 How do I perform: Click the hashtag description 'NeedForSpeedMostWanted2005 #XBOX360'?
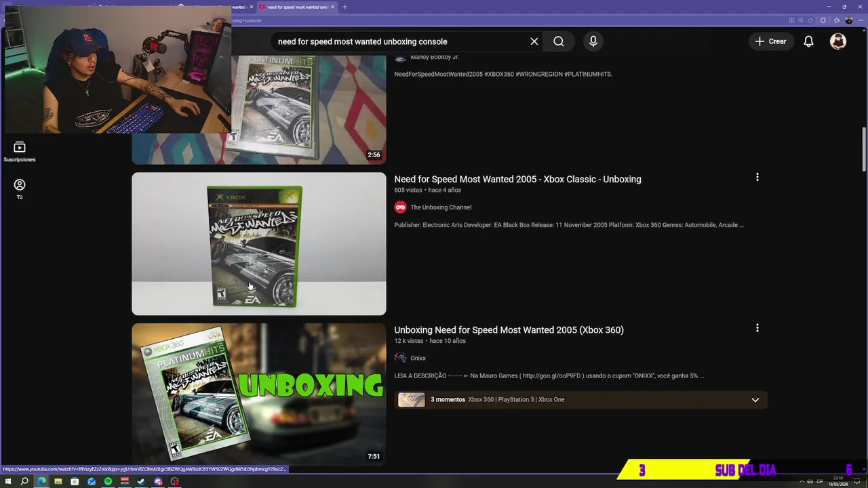pyautogui.click(x=503, y=74)
